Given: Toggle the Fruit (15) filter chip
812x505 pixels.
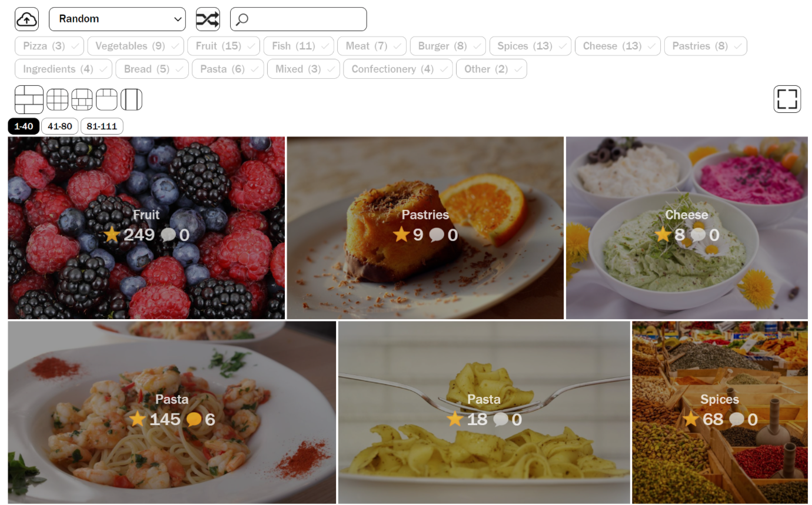Looking at the screenshot, I should click(x=224, y=46).
